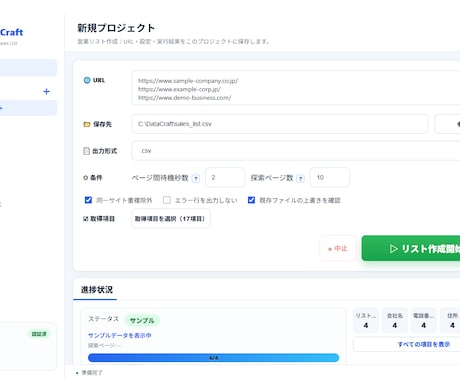
Task: Enable the エラー行を出力しない checkbox
Action: [x=167, y=200]
